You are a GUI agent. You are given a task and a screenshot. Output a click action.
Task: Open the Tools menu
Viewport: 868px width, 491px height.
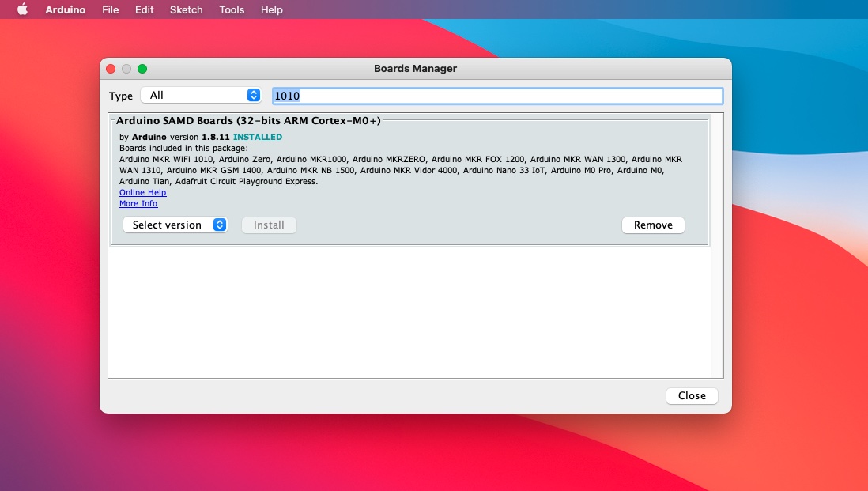point(232,10)
